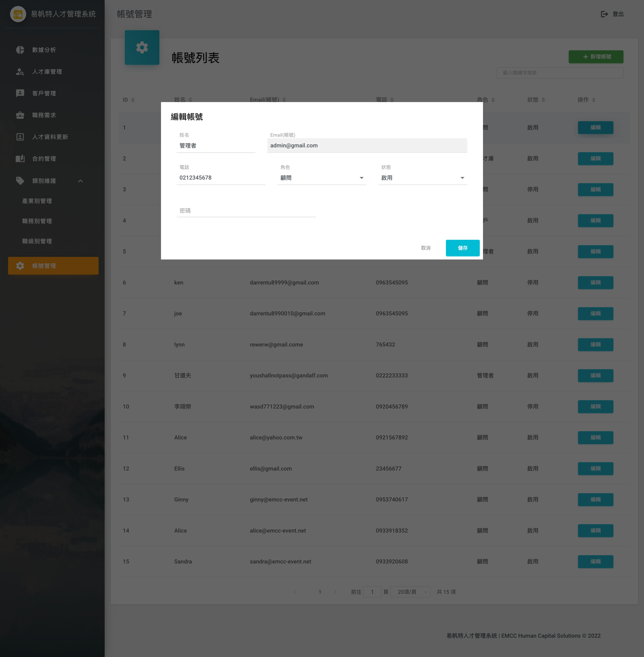The height and width of the screenshot is (657, 644).
Task: Click the 職務需求 briefcase icon
Action: (x=20, y=115)
